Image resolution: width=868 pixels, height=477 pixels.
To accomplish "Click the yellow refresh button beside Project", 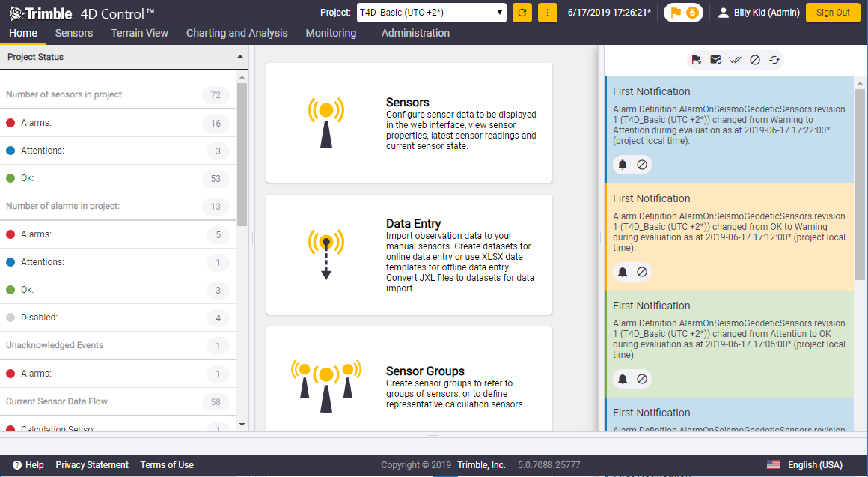I will tap(522, 13).
